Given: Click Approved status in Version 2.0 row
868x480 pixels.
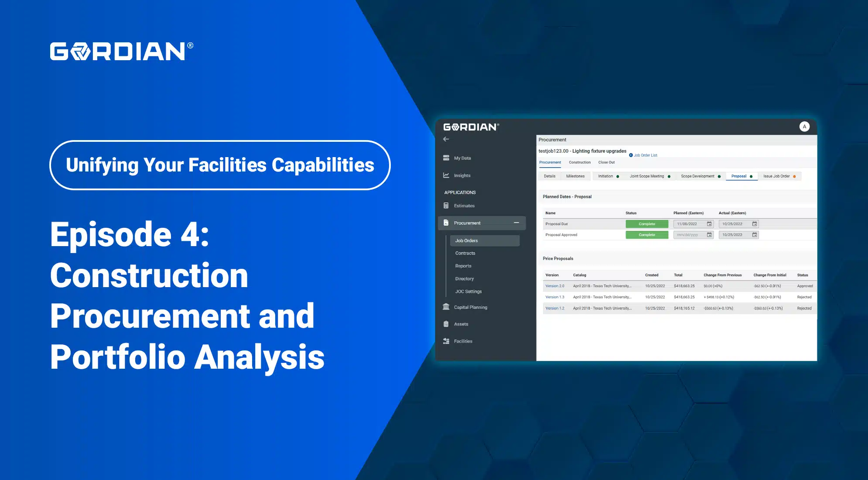Looking at the screenshot, I should pyautogui.click(x=805, y=286).
